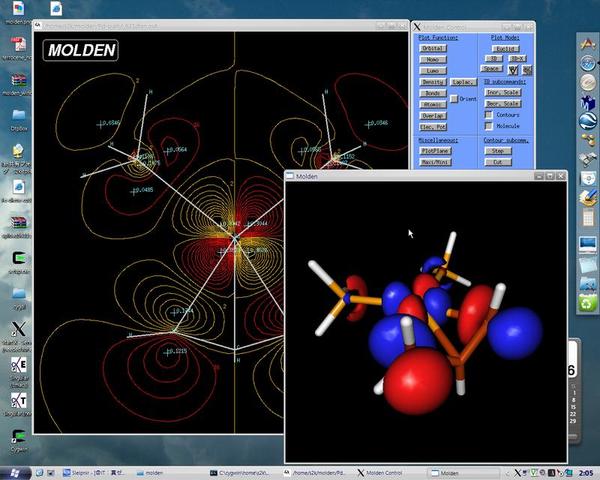Click the Orbital plot function button
The image size is (600, 480).
tap(433, 48)
